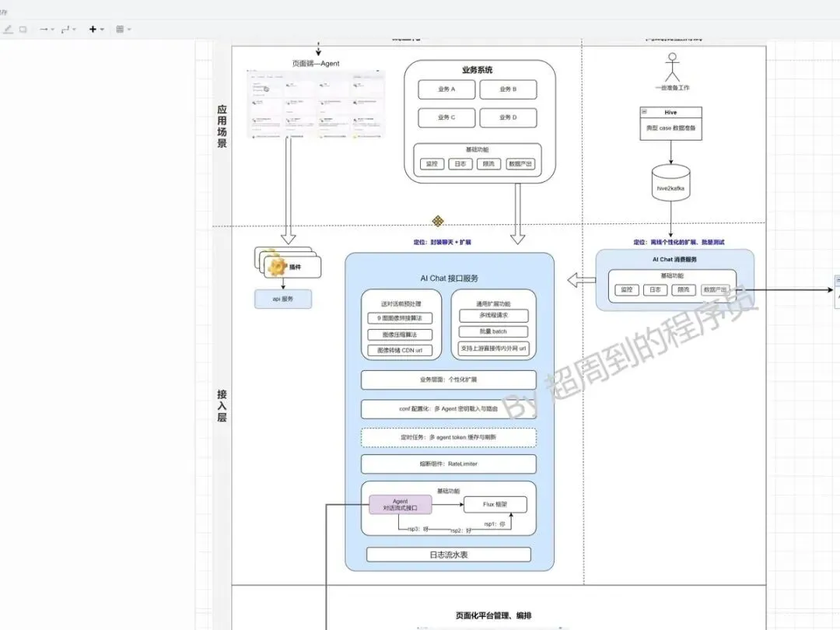840x630 pixels.
Task: Click the 定位：封装聊天 + 扩展 label
Action: 442,242
